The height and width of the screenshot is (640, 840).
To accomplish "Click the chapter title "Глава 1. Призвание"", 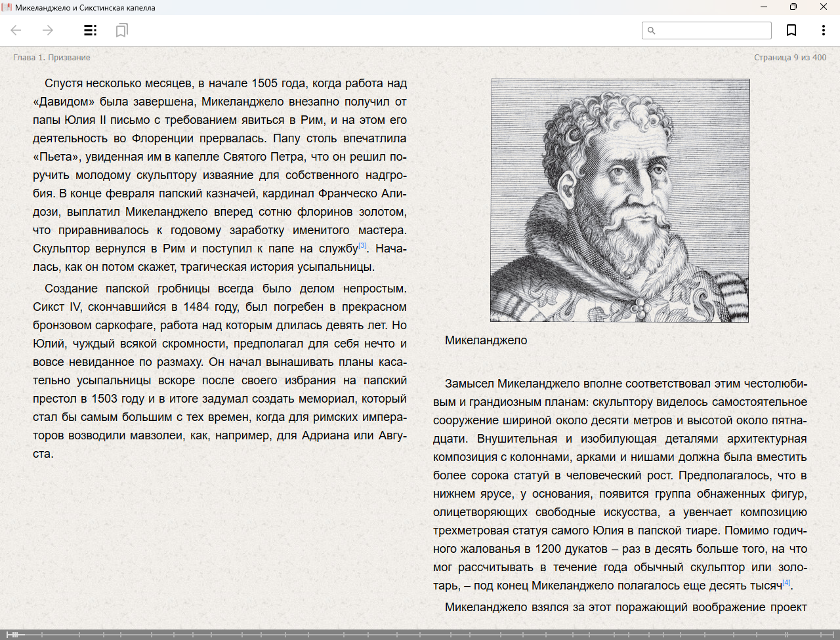I will click(x=52, y=58).
